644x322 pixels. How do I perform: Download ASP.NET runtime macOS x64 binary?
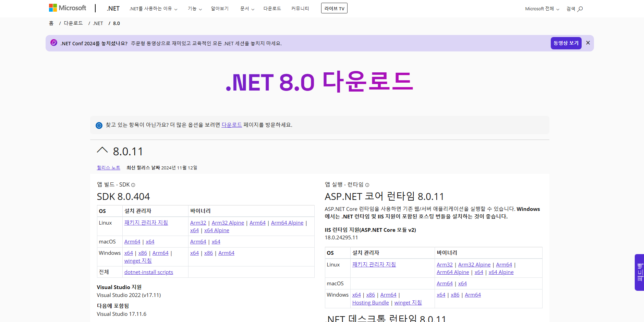point(462,284)
